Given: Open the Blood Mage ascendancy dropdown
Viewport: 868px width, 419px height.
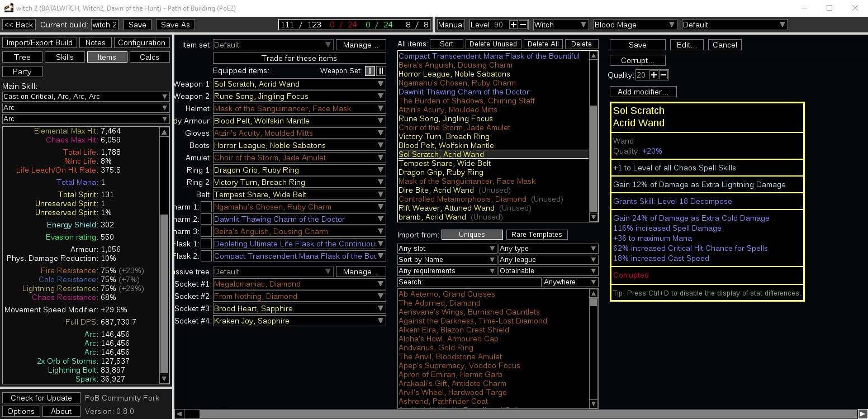Looking at the screenshot, I should 635,25.
